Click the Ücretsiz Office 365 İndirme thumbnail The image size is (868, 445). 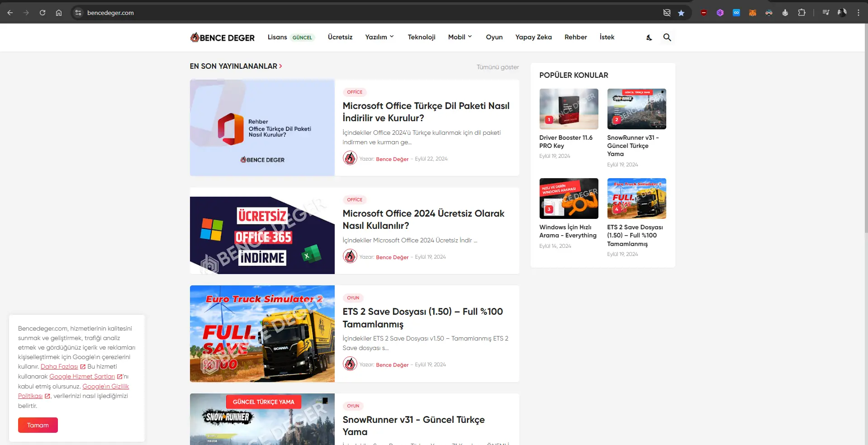262,235
